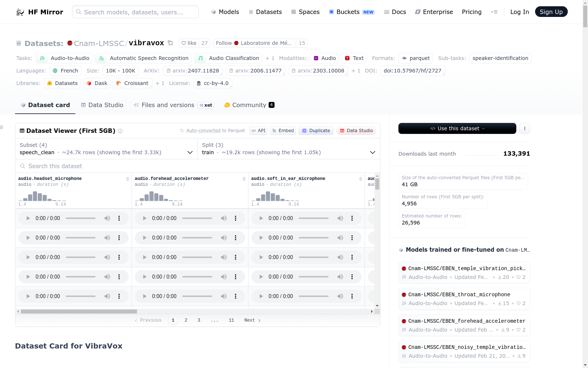Play first-row audio in soft_in_ear_microphone column

[x=261, y=218]
